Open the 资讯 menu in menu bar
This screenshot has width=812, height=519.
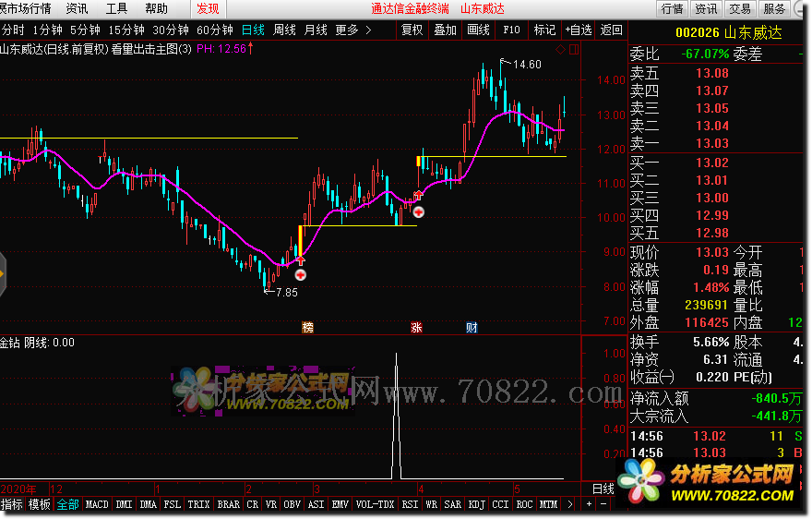(x=77, y=9)
